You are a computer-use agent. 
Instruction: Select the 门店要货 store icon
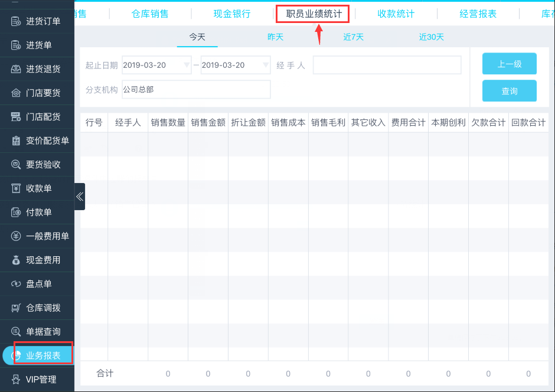tap(17, 93)
